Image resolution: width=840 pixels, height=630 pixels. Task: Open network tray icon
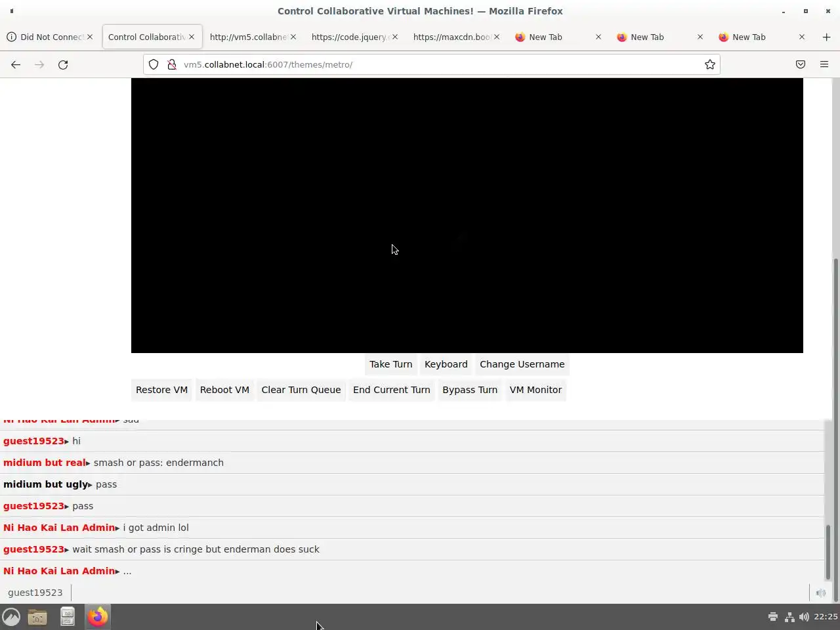[789, 617]
